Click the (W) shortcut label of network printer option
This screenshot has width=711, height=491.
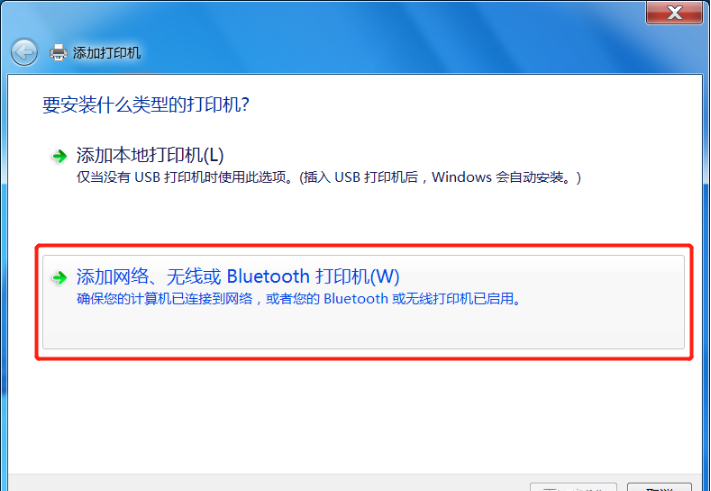coord(385,277)
